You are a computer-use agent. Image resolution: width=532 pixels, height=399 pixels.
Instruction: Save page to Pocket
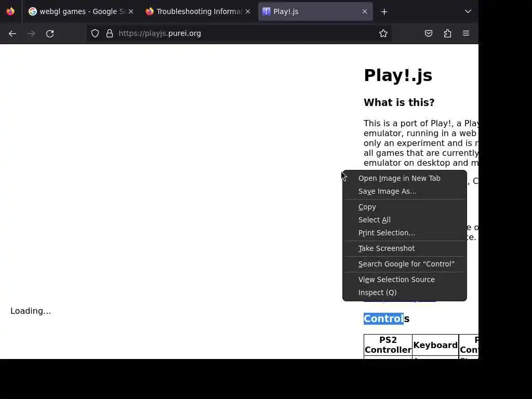point(429,33)
